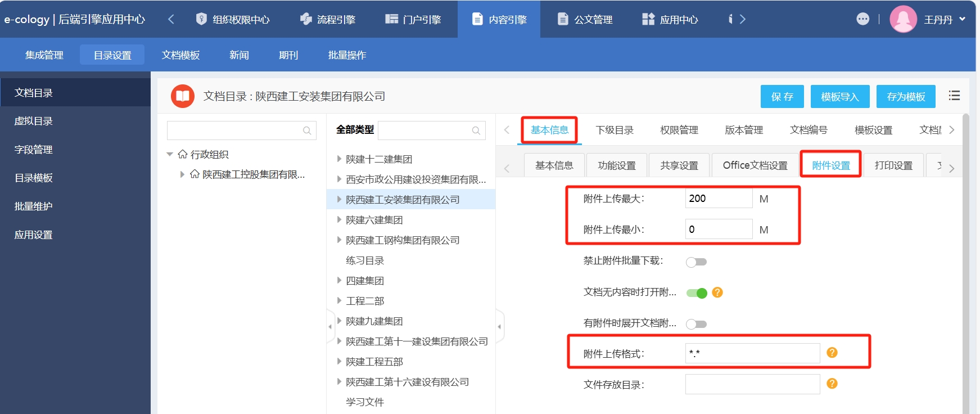The image size is (980, 414).
Task: Click the 模板导入 button
Action: click(840, 97)
